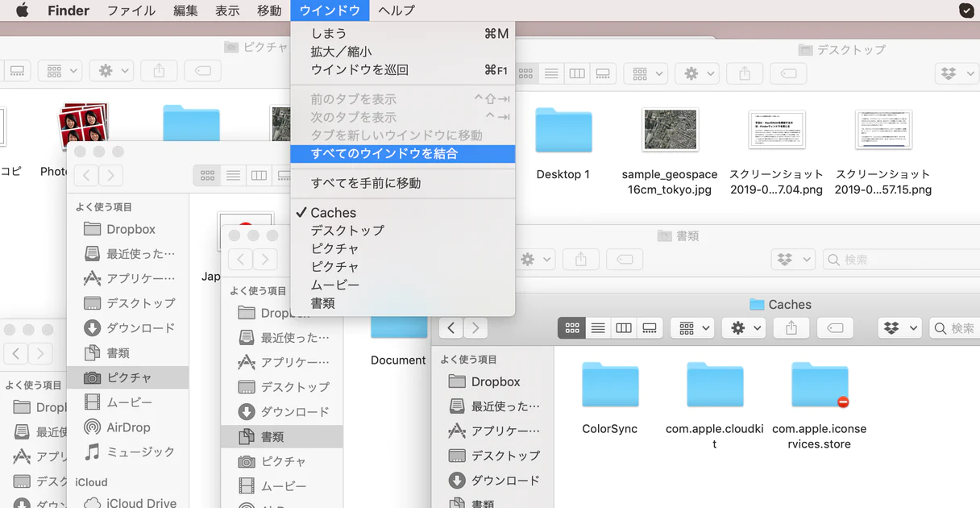The image size is (980, 508).
Task: Open Dropbox dropdown in Caches window
Action: click(x=899, y=328)
